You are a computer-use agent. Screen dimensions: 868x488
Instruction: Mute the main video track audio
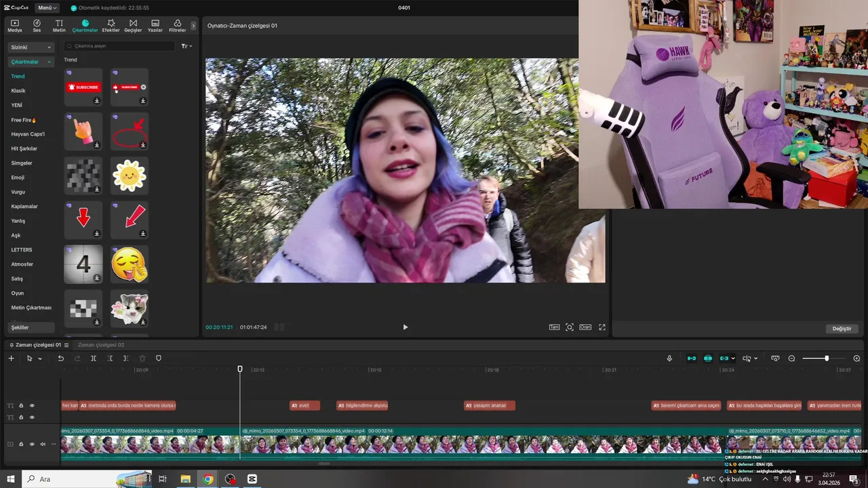43,445
